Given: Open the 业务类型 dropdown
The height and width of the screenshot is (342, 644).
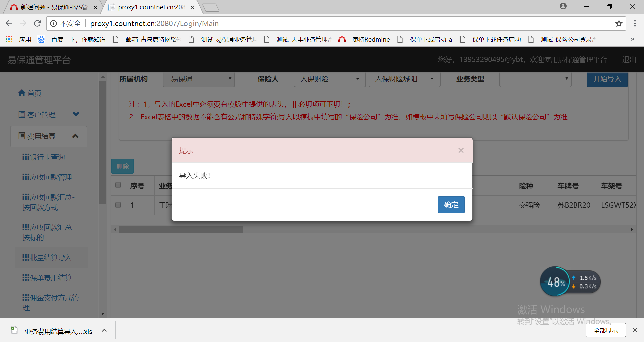Looking at the screenshot, I should (535, 79).
